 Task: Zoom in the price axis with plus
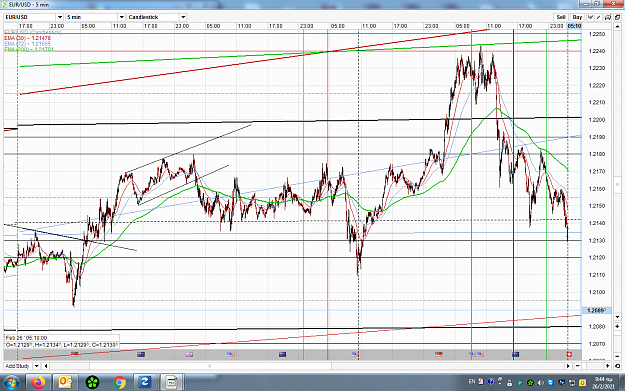pos(617,326)
